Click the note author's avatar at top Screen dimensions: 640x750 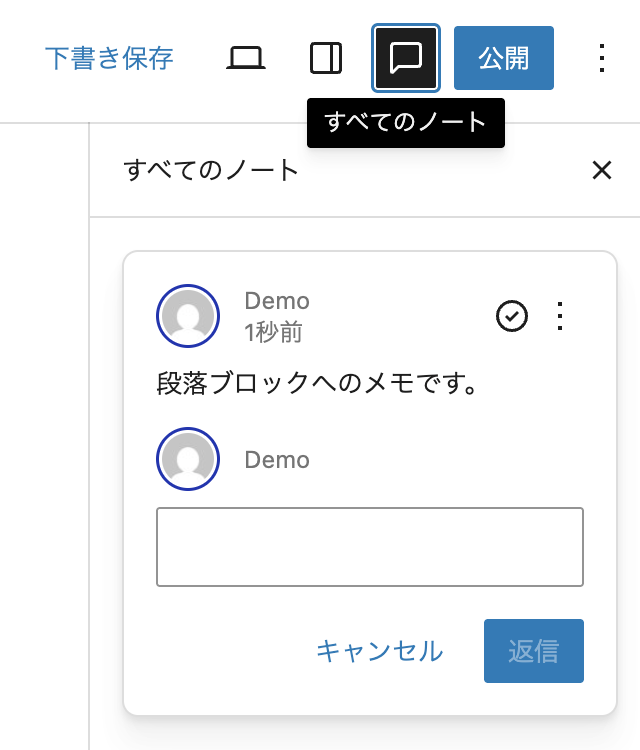click(188, 316)
